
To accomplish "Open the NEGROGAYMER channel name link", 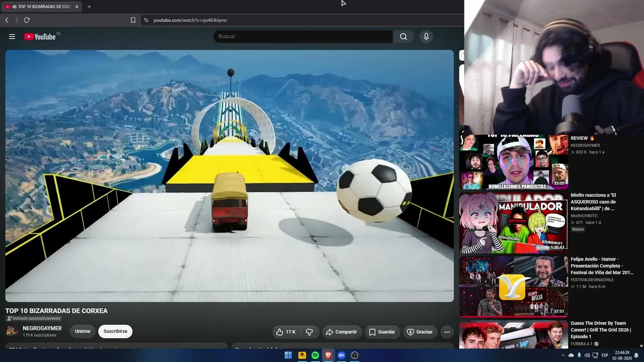I will coord(42,328).
